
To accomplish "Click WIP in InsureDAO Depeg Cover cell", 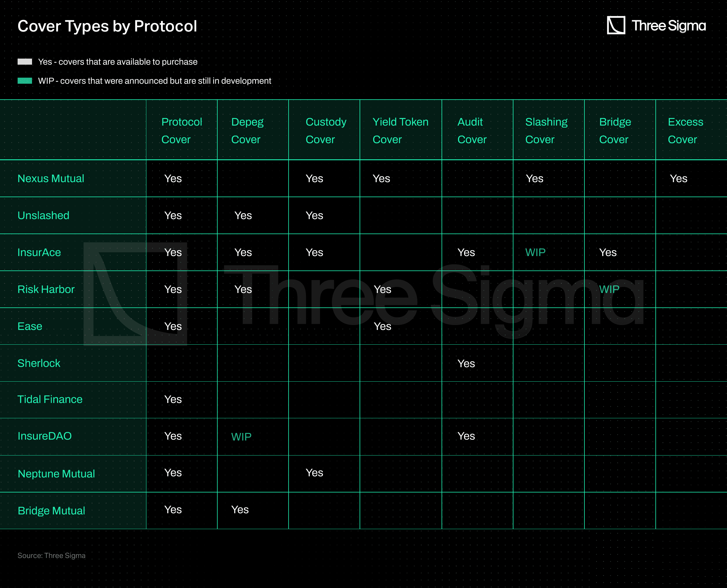I will click(x=241, y=436).
